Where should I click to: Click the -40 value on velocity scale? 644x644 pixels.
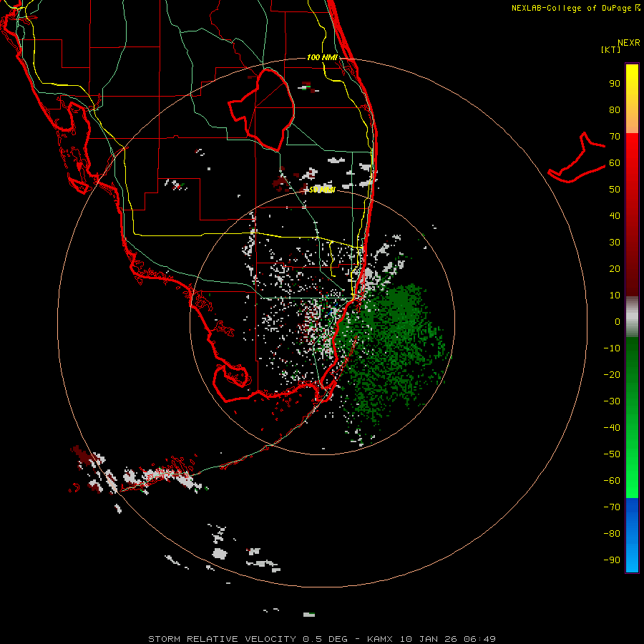[612, 428]
